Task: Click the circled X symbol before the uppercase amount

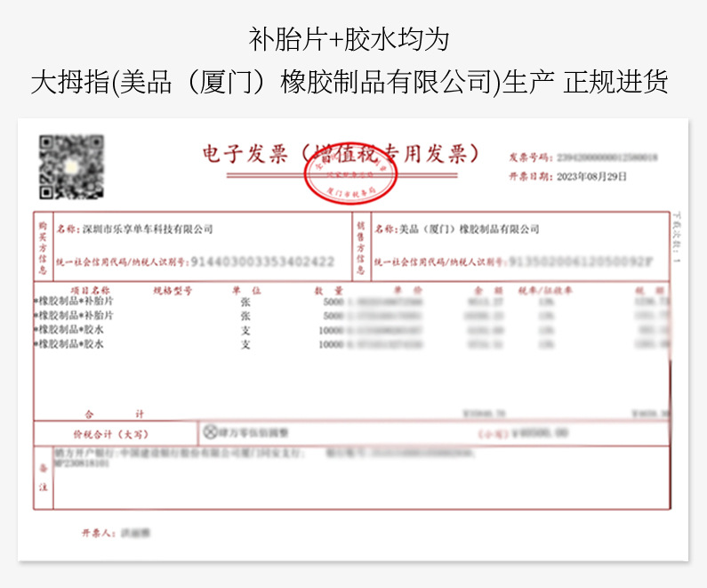Action: (210, 432)
